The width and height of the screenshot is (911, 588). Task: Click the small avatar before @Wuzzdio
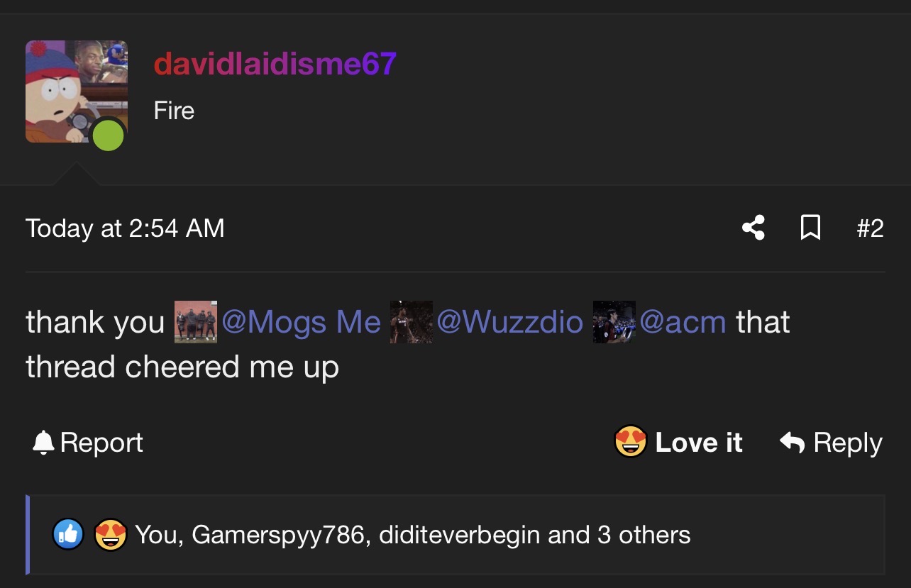[x=411, y=322]
